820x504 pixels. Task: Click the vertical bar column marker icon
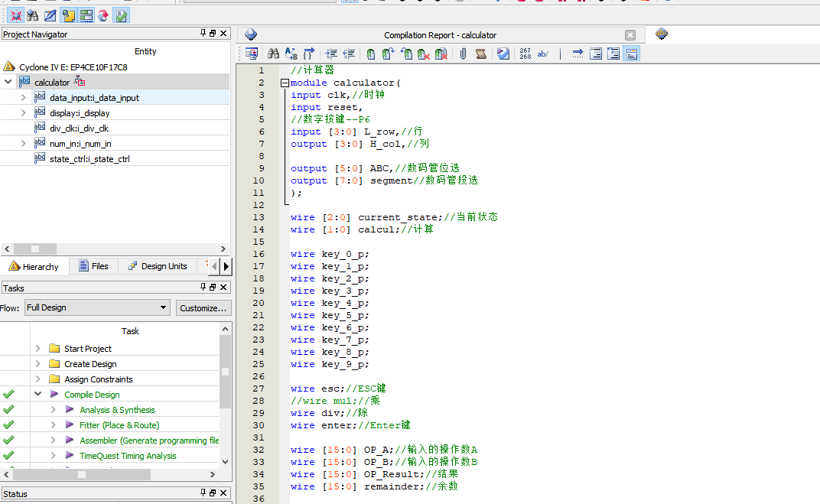pos(560,54)
